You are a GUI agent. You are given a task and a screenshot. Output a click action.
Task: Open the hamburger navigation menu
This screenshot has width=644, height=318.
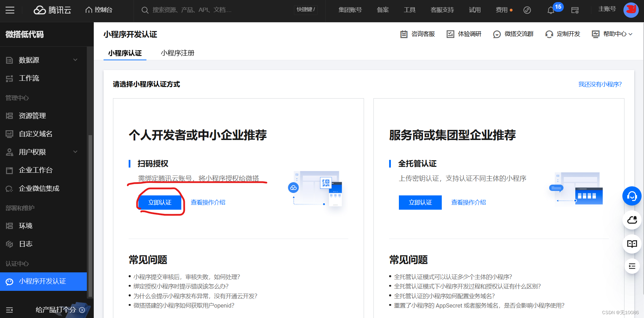(10, 10)
